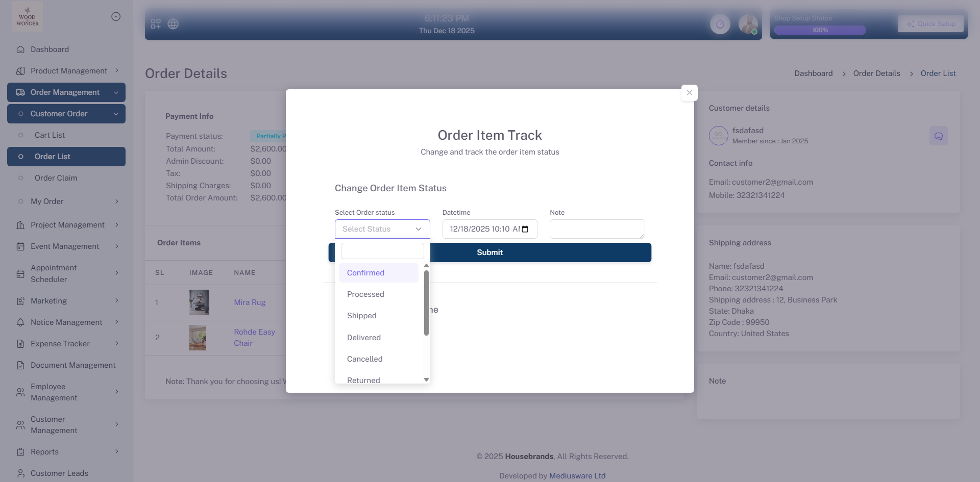This screenshot has width=980, height=482.
Task: Close the Order Item Track modal
Action: point(689,93)
